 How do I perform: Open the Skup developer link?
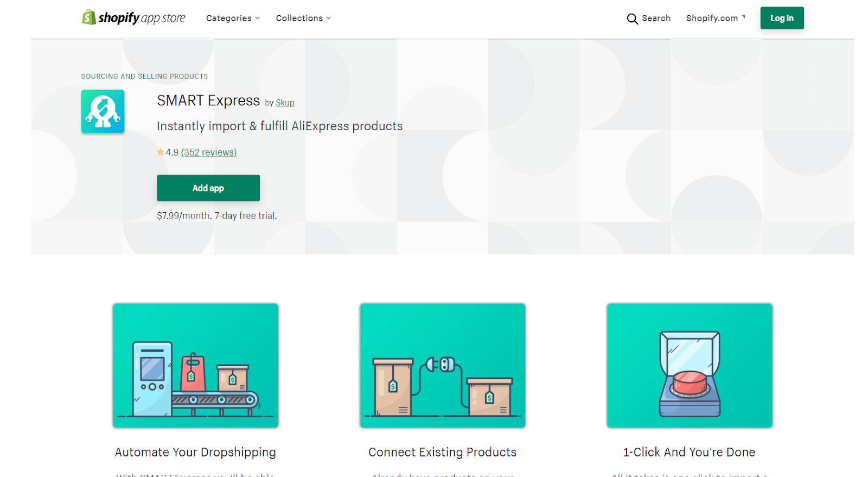(x=285, y=103)
